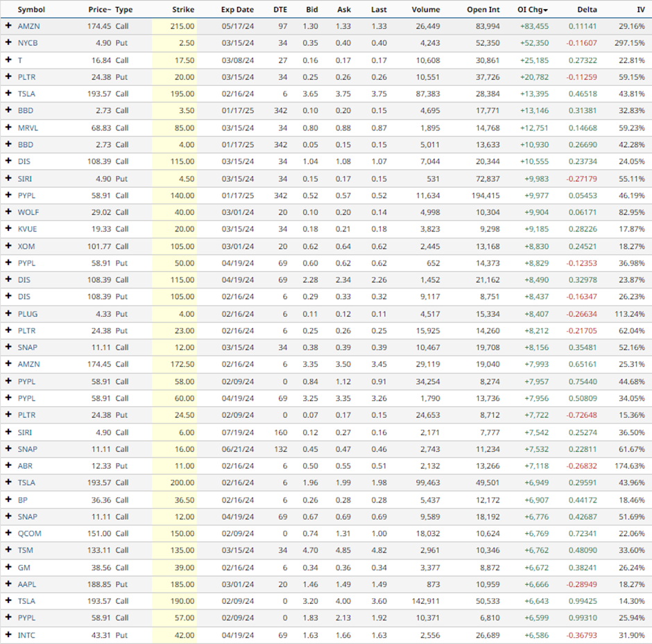652x644 pixels.
Task: Open the QCOM symbol link
Action: click(29, 533)
